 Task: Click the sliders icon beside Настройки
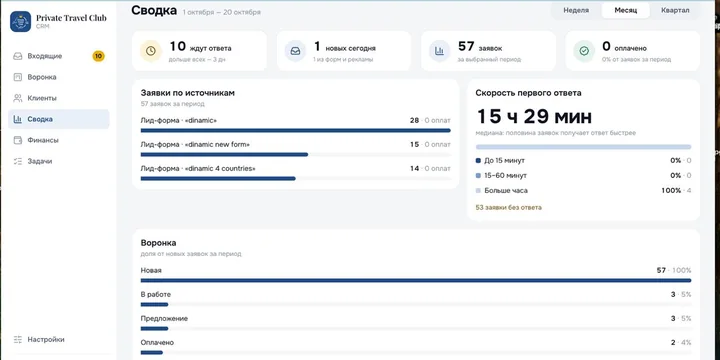point(18,340)
